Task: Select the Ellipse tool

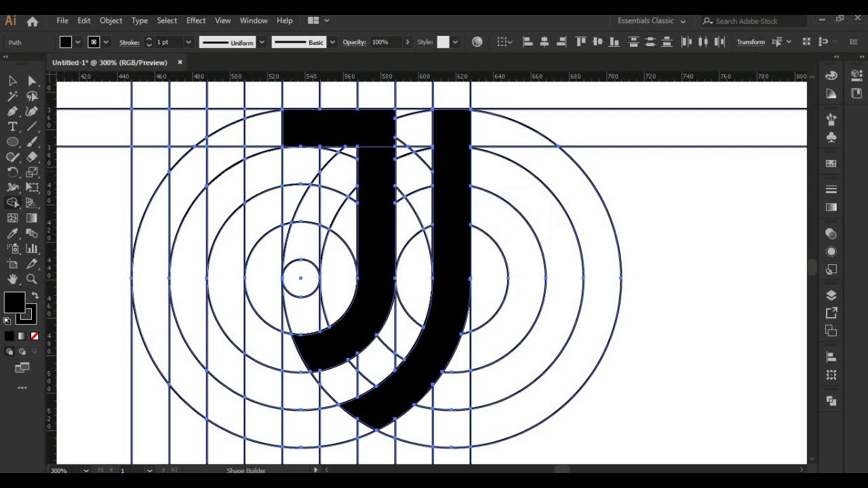Action: (x=12, y=142)
